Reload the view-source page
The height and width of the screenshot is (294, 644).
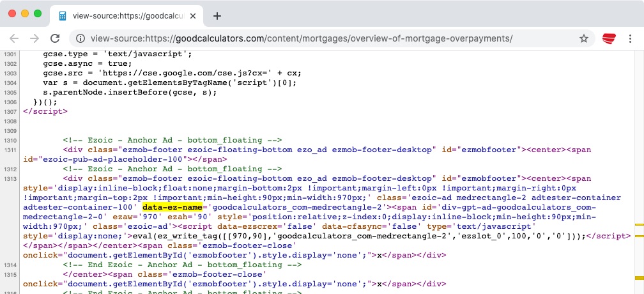click(x=55, y=38)
